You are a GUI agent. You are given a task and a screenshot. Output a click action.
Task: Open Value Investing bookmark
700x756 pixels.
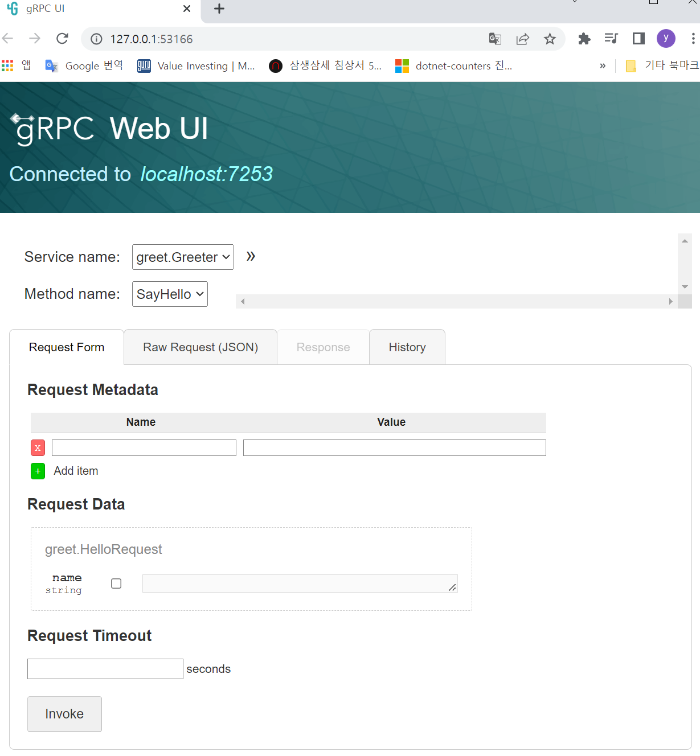pyautogui.click(x=196, y=66)
